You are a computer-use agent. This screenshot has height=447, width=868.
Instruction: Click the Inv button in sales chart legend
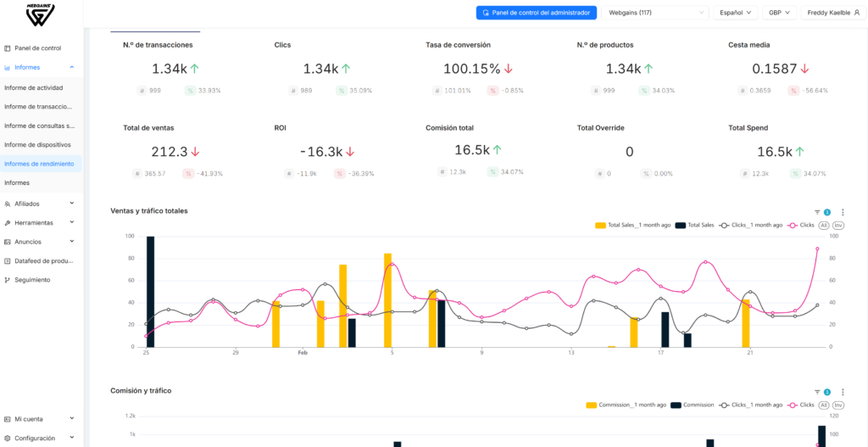point(838,226)
